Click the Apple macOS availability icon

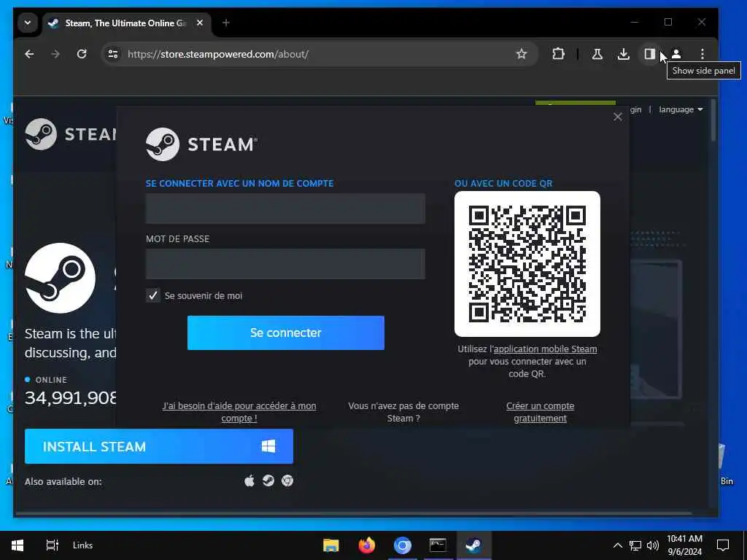[249, 481]
